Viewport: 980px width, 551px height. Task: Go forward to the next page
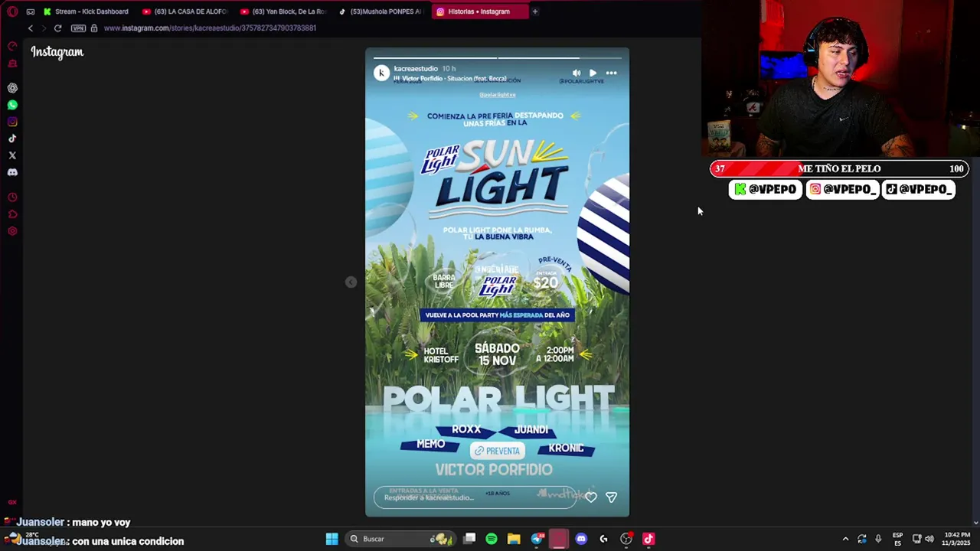[x=44, y=28]
